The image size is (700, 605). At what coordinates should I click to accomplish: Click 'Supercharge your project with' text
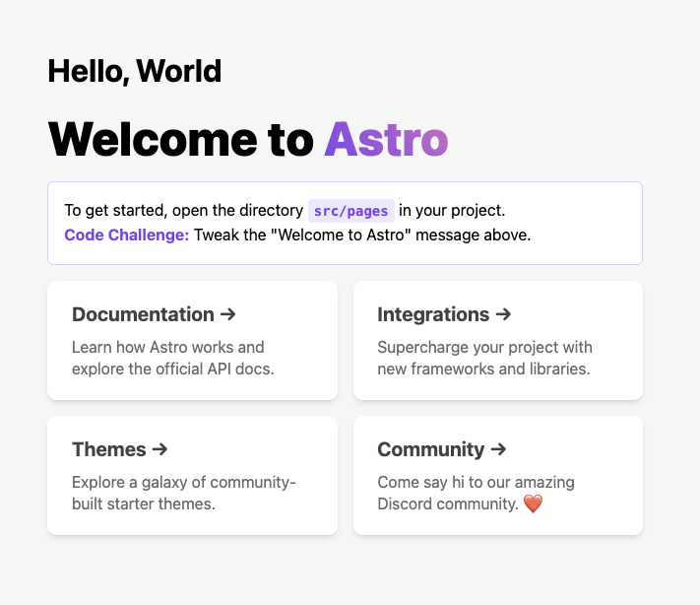click(x=484, y=347)
